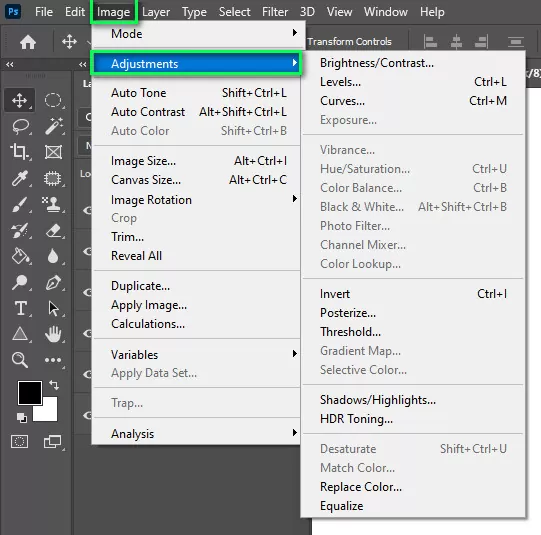
Task: Choose HDR Toning adjustment
Action: [x=413, y=419]
